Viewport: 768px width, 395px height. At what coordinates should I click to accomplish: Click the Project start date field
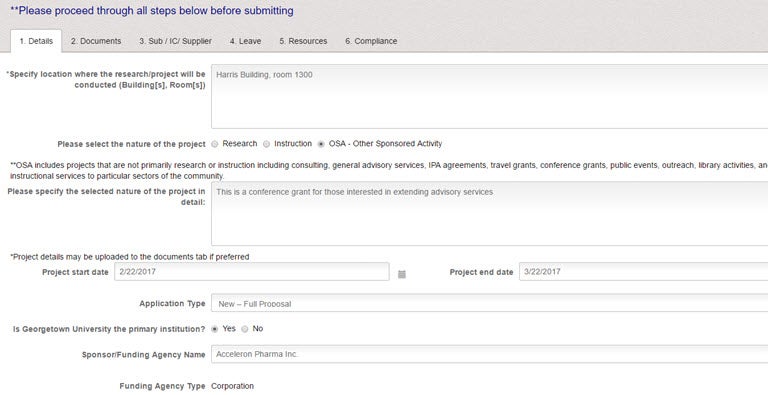click(x=252, y=272)
